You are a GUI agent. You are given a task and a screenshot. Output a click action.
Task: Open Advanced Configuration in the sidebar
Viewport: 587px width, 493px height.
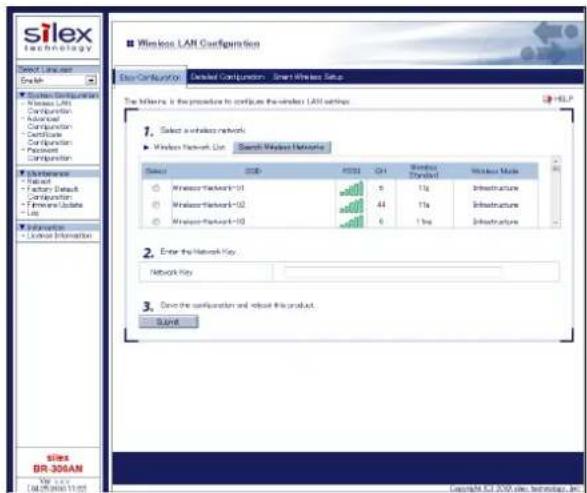49,123
